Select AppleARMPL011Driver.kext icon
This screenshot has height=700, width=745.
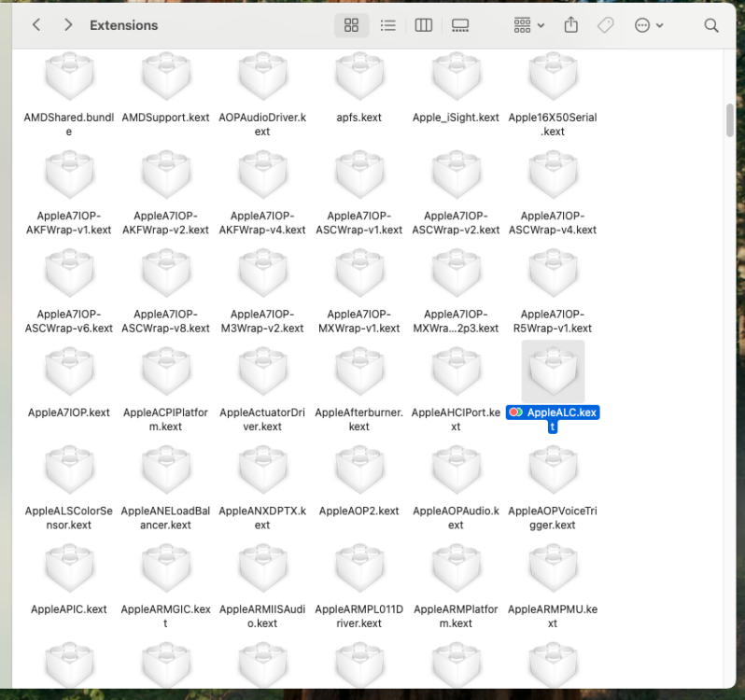pyautogui.click(x=359, y=567)
